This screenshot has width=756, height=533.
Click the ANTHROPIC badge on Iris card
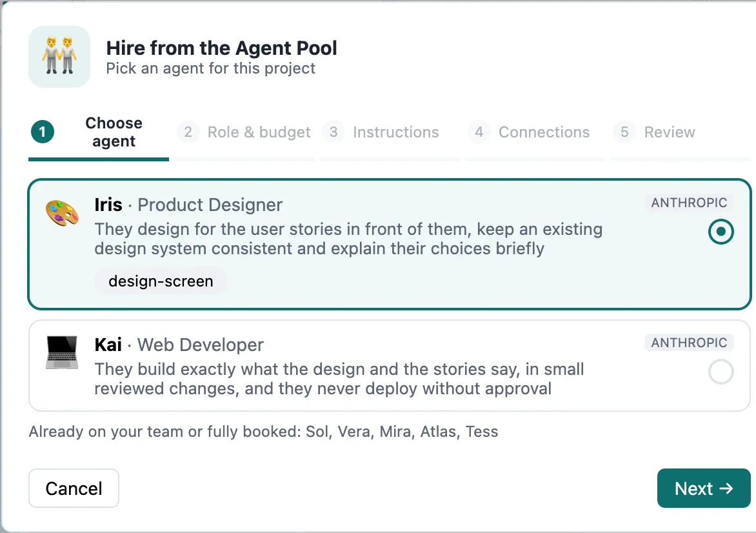click(689, 203)
